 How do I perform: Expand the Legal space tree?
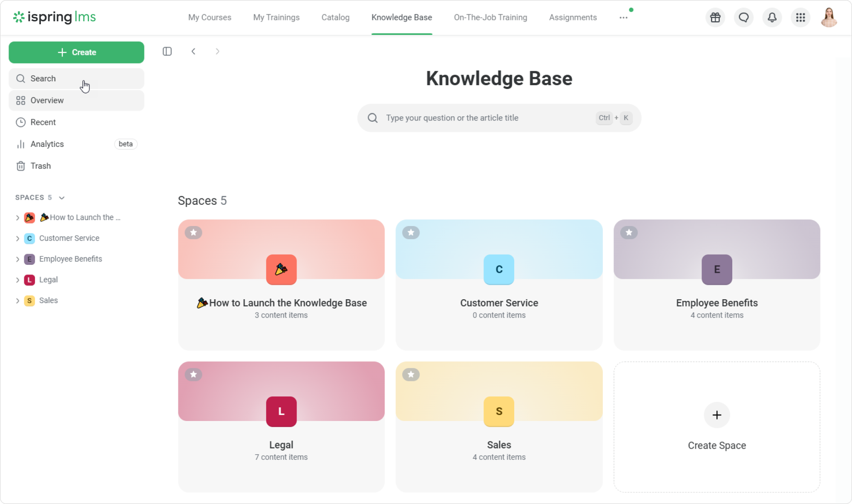coord(17,280)
